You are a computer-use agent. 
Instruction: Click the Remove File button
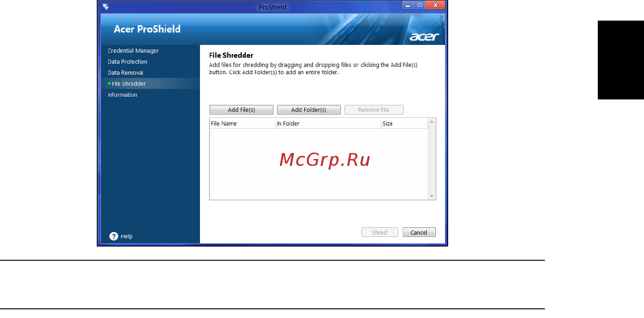tap(374, 110)
